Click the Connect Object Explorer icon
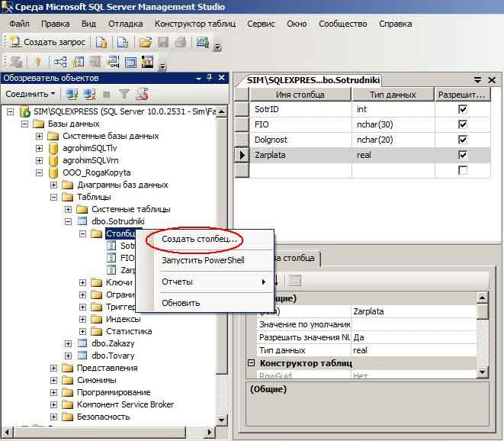This screenshot has width=504, height=441. tap(72, 95)
